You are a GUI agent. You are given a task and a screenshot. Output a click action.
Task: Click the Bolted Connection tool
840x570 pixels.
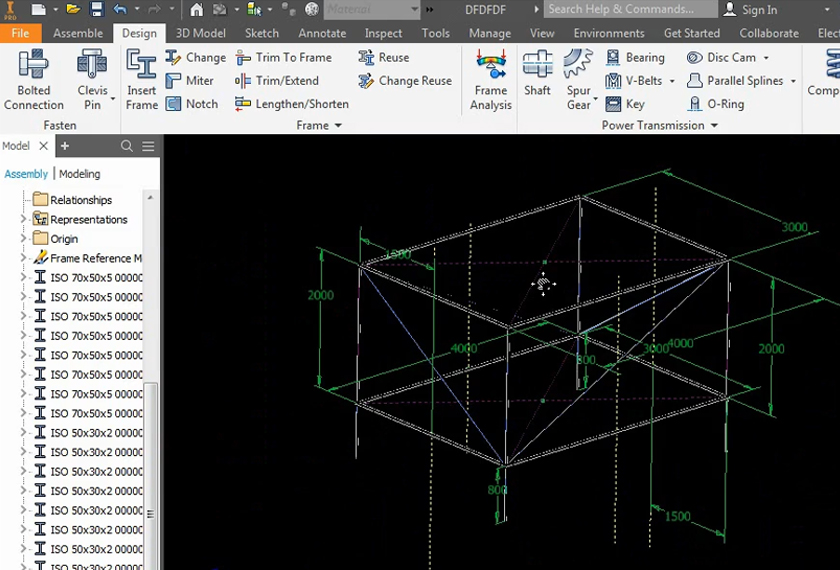[x=33, y=80]
